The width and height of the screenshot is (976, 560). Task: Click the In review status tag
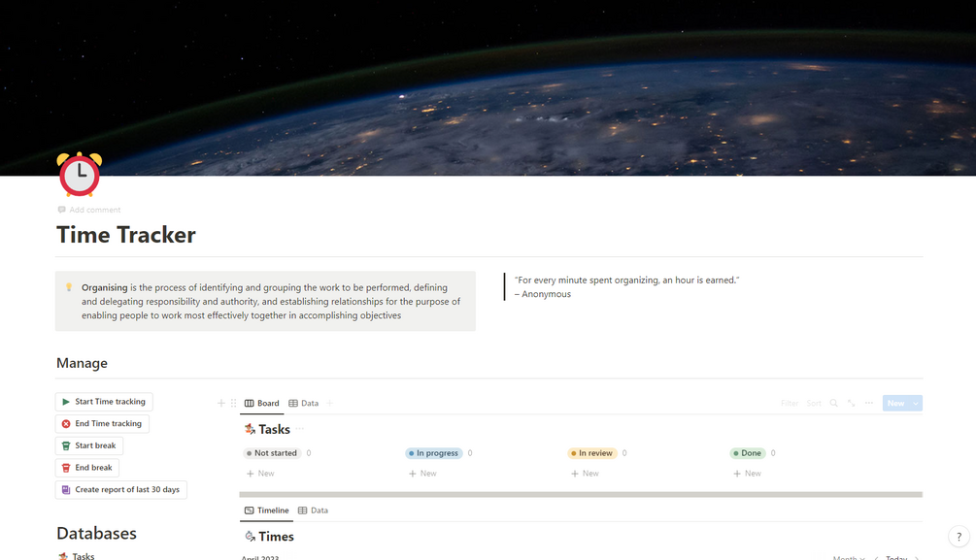click(x=592, y=453)
